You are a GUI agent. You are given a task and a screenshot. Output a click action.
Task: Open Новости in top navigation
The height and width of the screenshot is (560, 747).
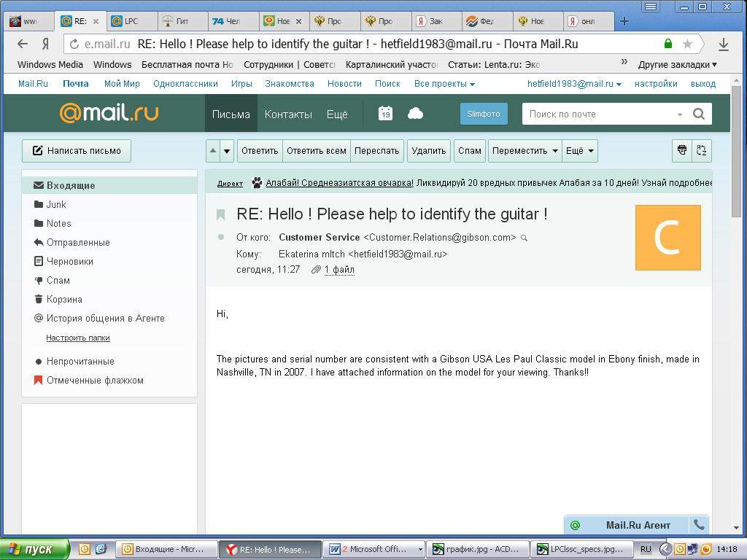tap(344, 84)
